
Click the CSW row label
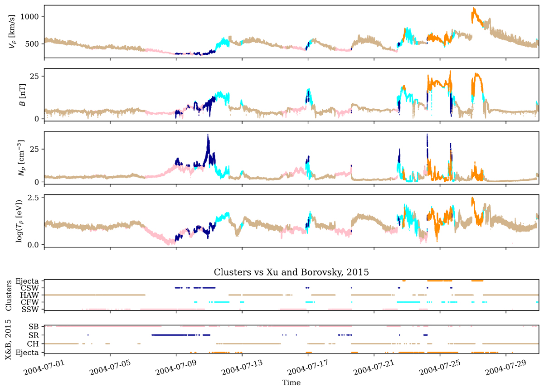(31, 288)
